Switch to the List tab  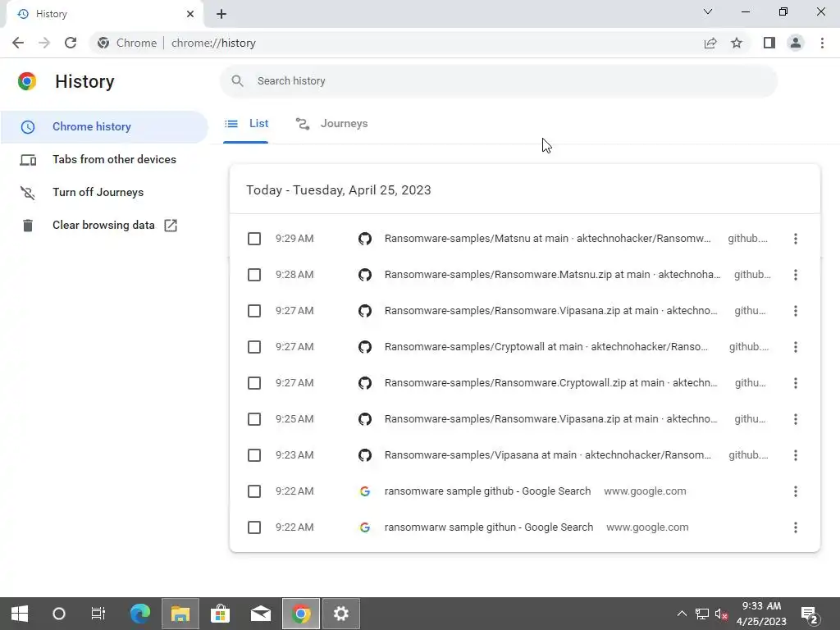pyautogui.click(x=246, y=124)
